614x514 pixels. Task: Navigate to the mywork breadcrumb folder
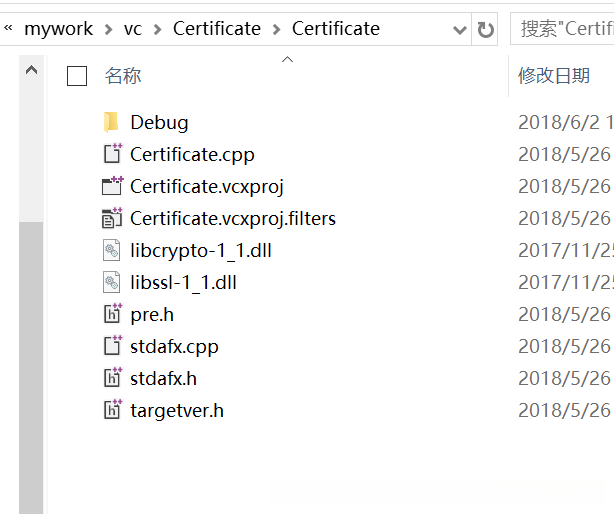[58, 29]
